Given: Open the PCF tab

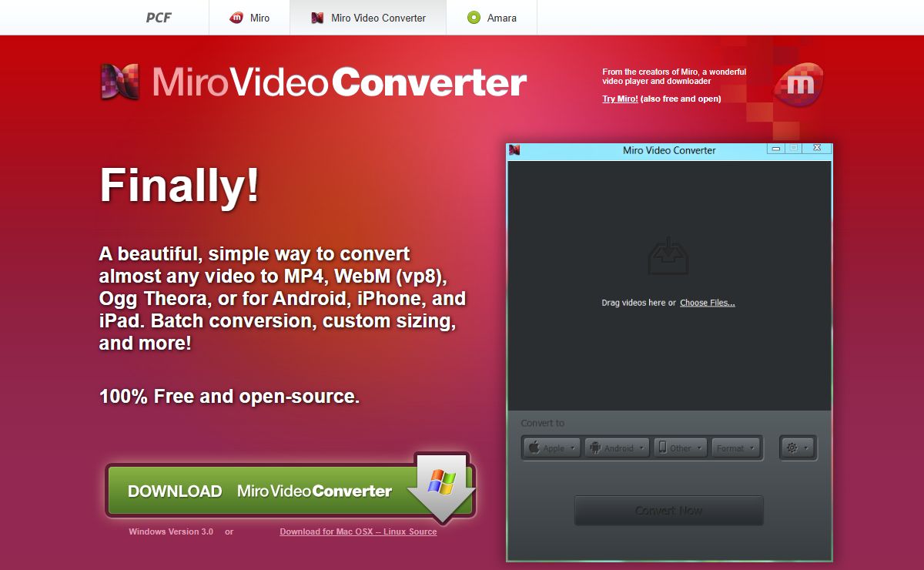Looking at the screenshot, I should 157,17.
